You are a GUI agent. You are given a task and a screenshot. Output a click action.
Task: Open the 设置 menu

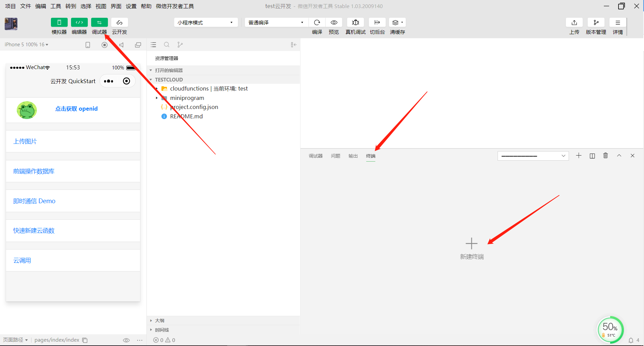131,6
